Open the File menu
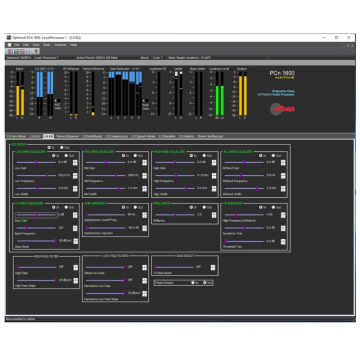This screenshot has height=360, width=360. [17, 45]
